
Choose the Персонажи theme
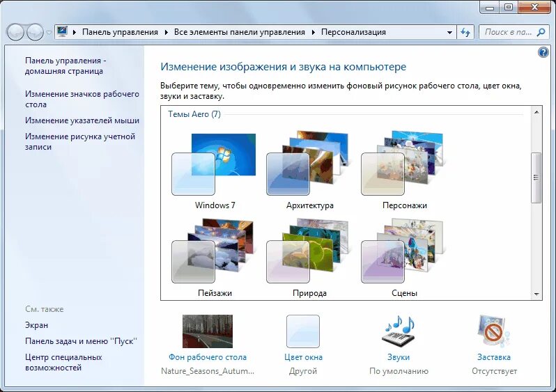(x=403, y=163)
